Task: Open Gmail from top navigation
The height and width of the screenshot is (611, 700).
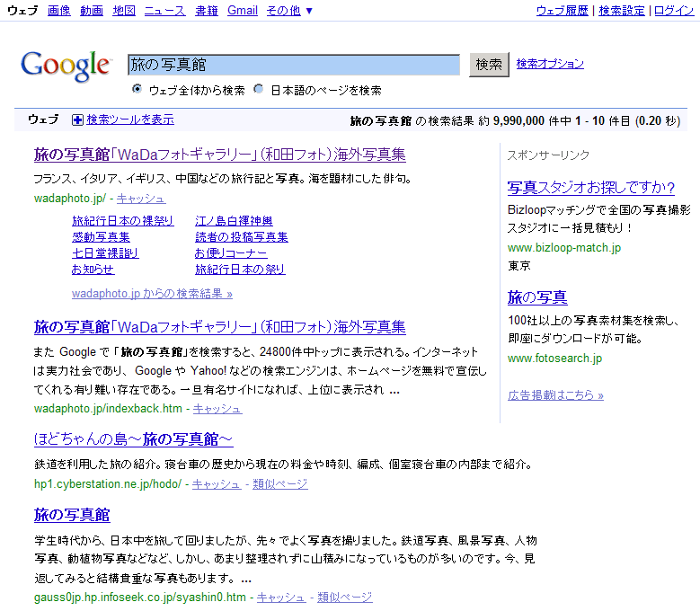Action: coord(243,10)
